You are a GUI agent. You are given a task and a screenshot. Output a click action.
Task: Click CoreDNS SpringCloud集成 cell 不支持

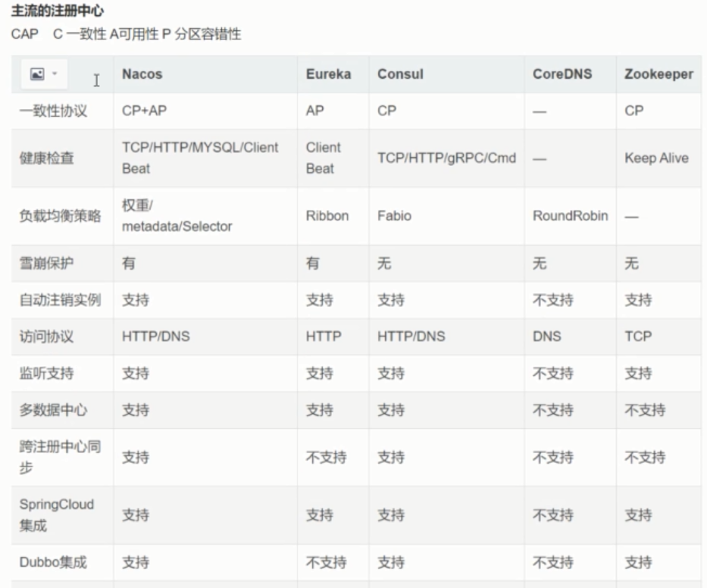[x=553, y=515]
